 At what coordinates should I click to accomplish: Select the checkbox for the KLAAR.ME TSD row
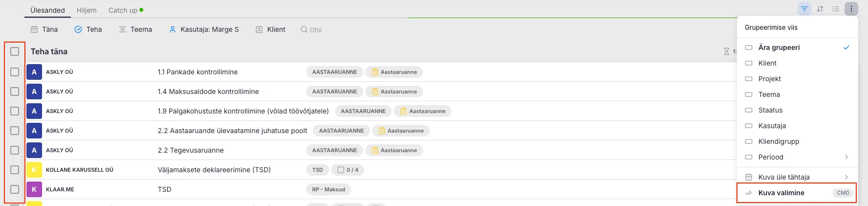[x=15, y=189]
